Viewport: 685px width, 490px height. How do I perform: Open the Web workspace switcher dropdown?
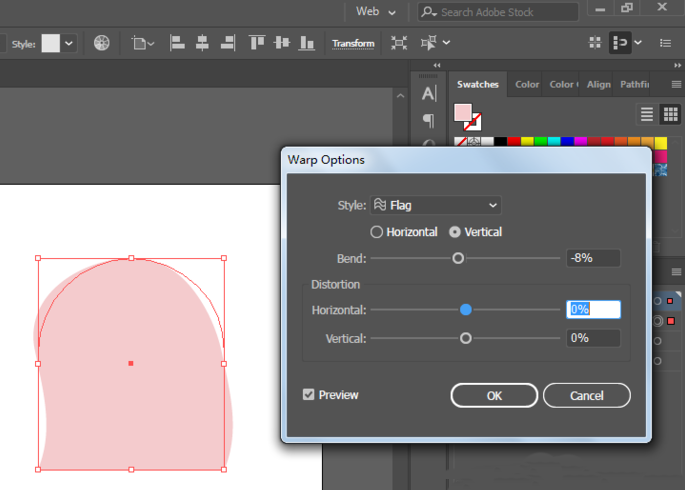pyautogui.click(x=376, y=12)
